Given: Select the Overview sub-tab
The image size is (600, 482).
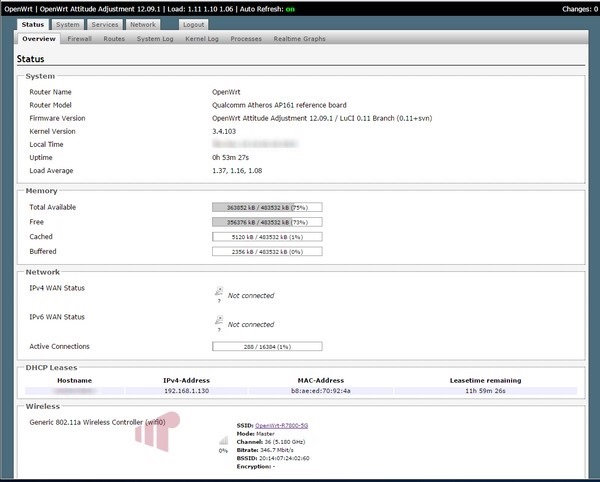Looking at the screenshot, I should [39, 39].
